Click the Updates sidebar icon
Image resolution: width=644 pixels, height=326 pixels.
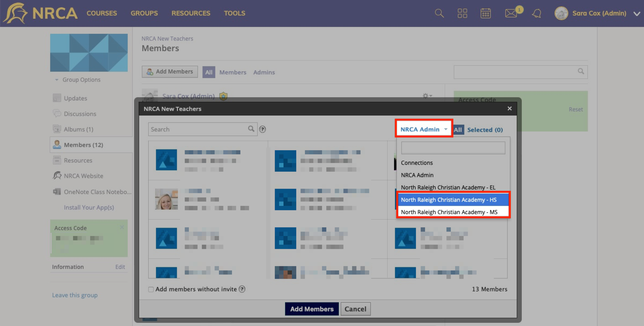[x=57, y=98]
